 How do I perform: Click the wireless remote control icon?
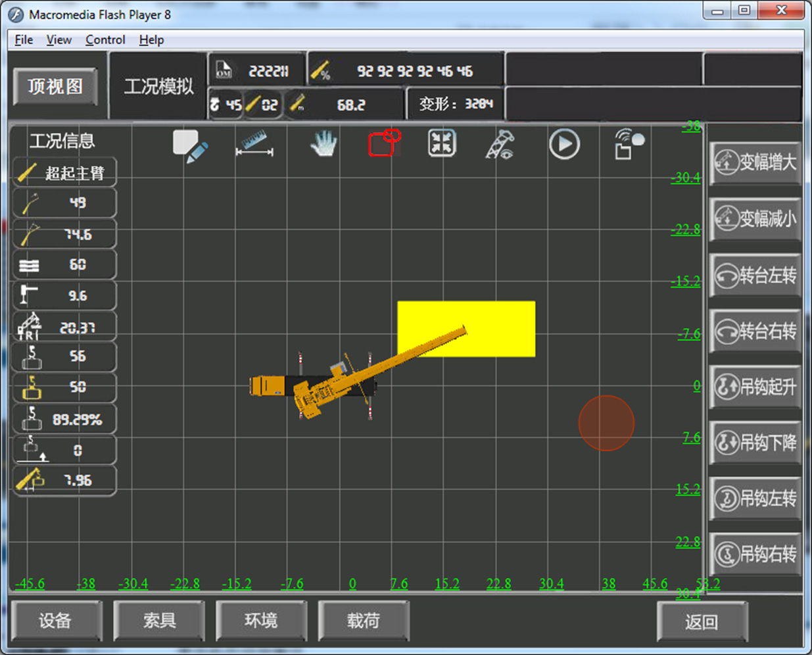[x=628, y=144]
